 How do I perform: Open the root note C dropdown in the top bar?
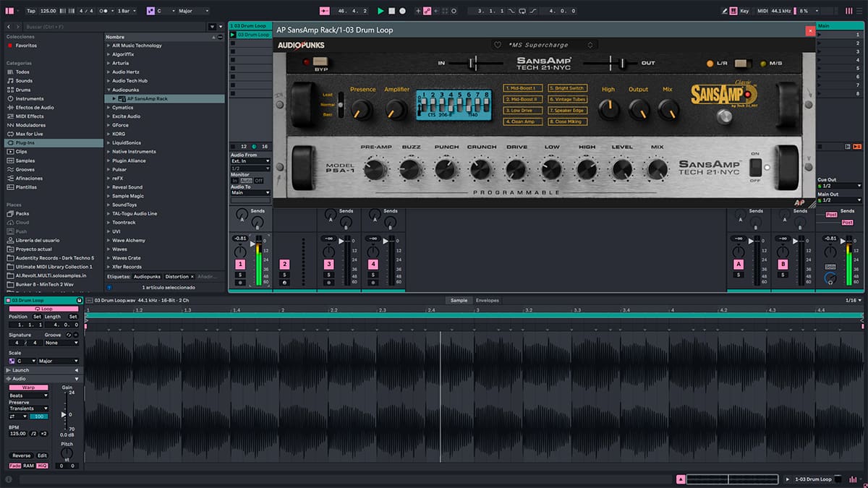pyautogui.click(x=166, y=11)
